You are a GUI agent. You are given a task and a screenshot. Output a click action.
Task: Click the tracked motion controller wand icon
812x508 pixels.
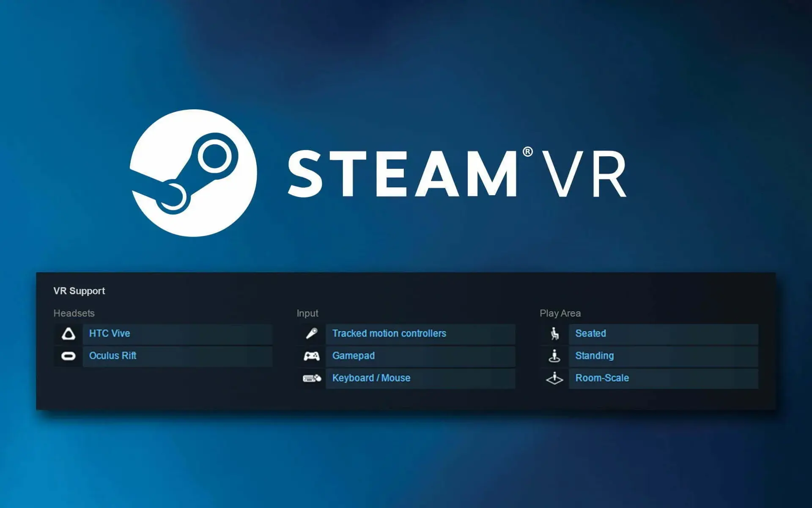point(312,334)
